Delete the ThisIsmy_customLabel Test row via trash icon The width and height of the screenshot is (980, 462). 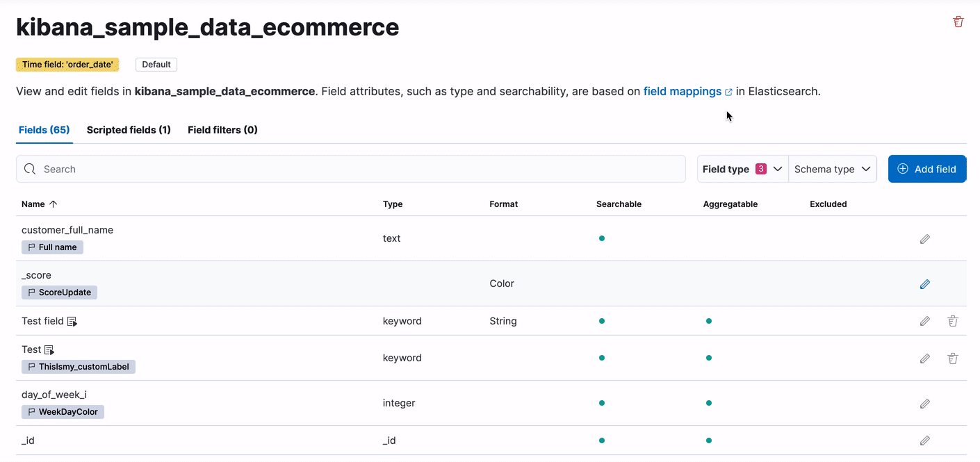pos(953,358)
